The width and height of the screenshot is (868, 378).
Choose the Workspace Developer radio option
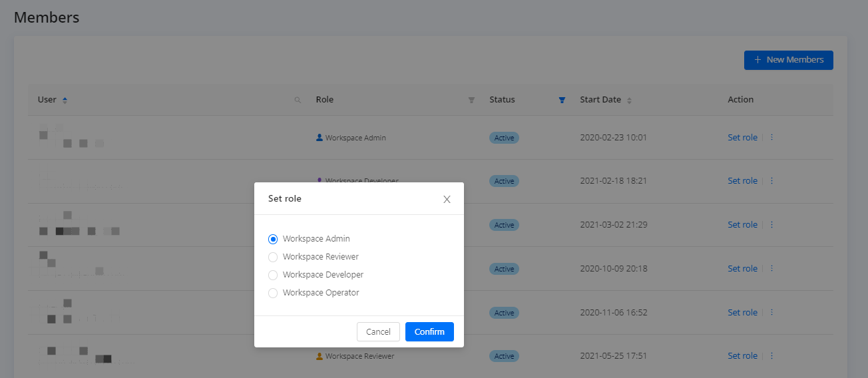click(273, 275)
